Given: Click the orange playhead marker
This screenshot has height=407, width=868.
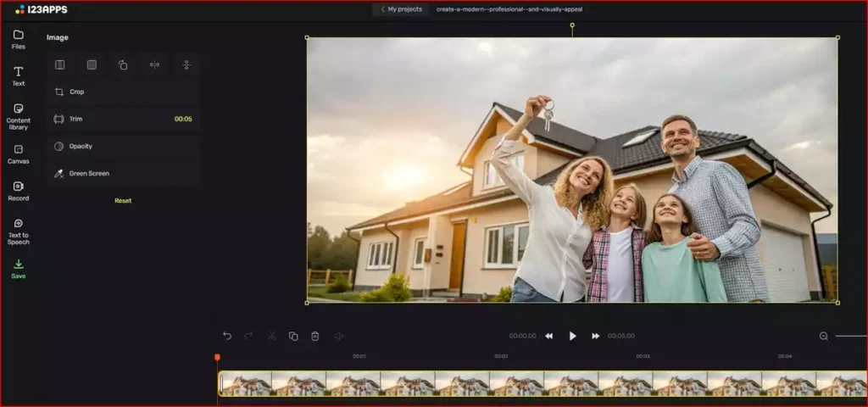Looking at the screenshot, I should [217, 358].
